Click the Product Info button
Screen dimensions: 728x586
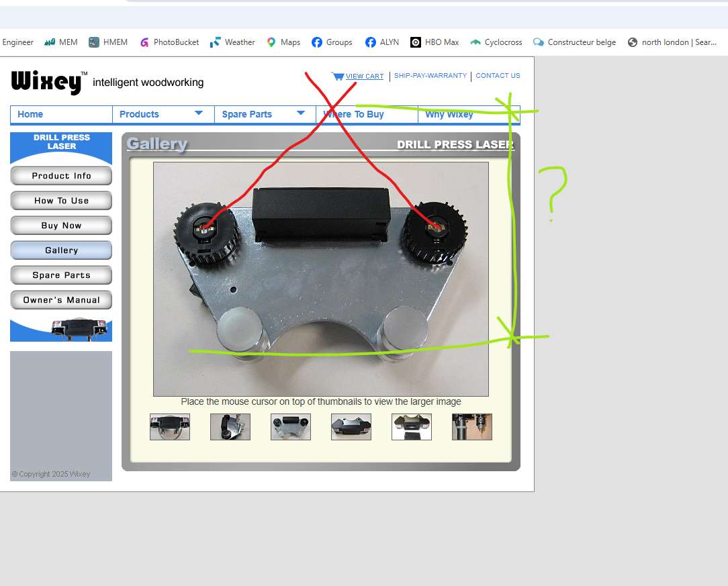[61, 176]
